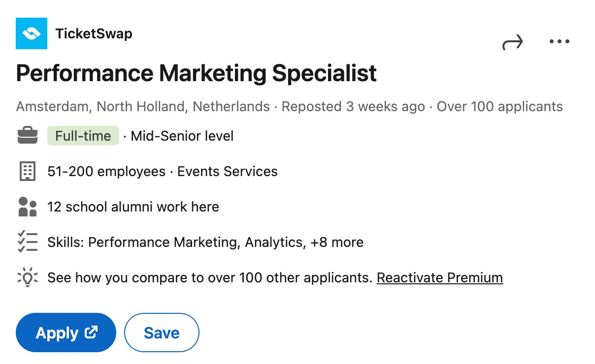Viewport: 595px width, 364px height.
Task: Click the skills checklist icon
Action: (x=28, y=242)
